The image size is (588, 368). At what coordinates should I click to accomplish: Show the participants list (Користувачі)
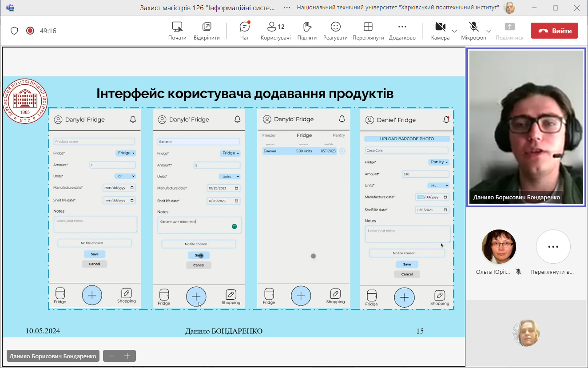tap(275, 31)
